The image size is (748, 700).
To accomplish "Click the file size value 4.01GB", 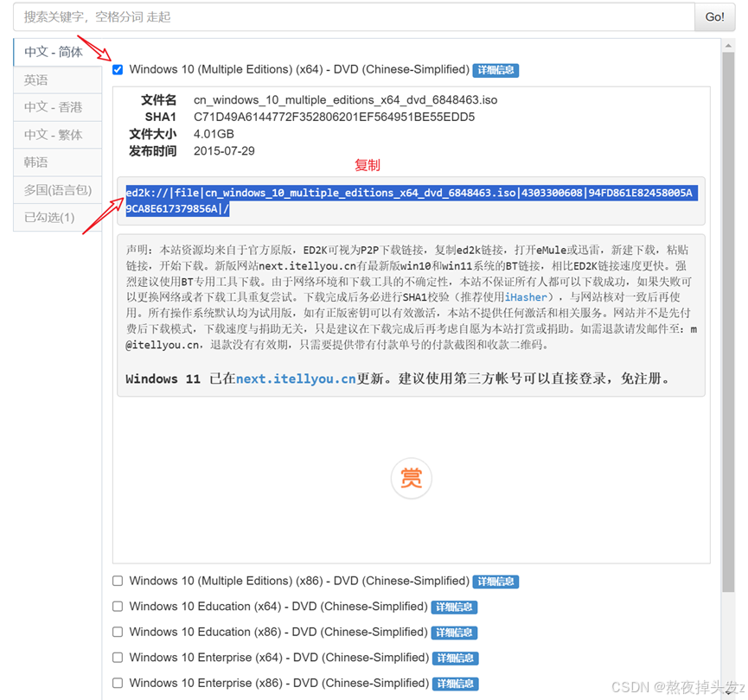I will 214,134.
